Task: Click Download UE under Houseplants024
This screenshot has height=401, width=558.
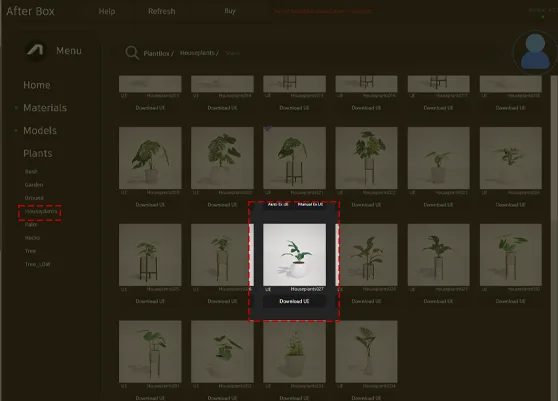Action: pyautogui.click(x=511, y=205)
